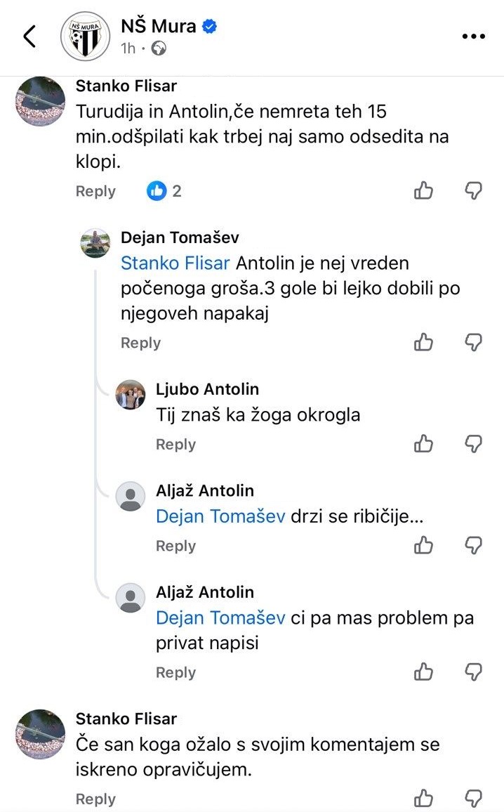504x812 pixels.
Task: Tap the back arrow in header
Action: (x=29, y=37)
